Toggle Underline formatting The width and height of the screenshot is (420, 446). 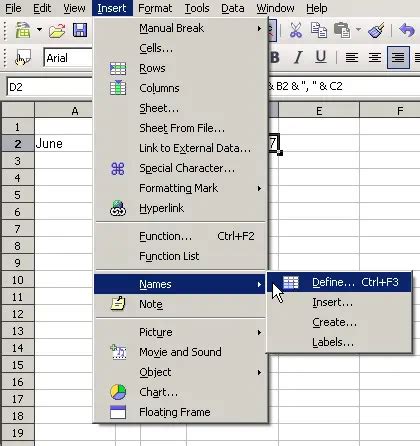pyautogui.click(x=321, y=58)
